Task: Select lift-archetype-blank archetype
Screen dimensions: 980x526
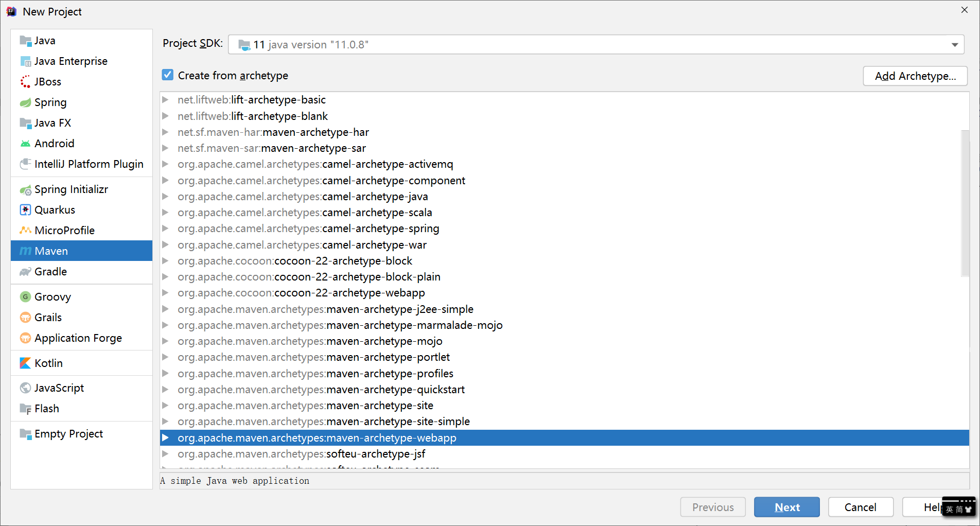Action: click(x=564, y=116)
